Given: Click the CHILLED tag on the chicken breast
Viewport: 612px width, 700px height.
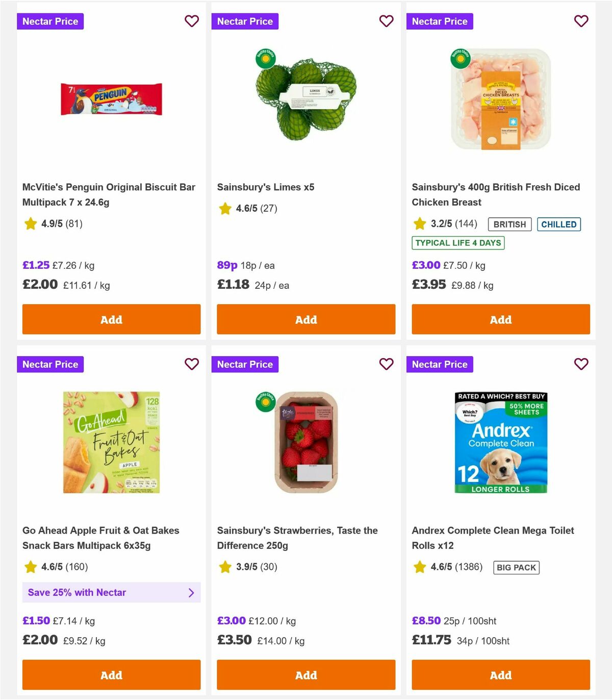Looking at the screenshot, I should click(x=559, y=224).
